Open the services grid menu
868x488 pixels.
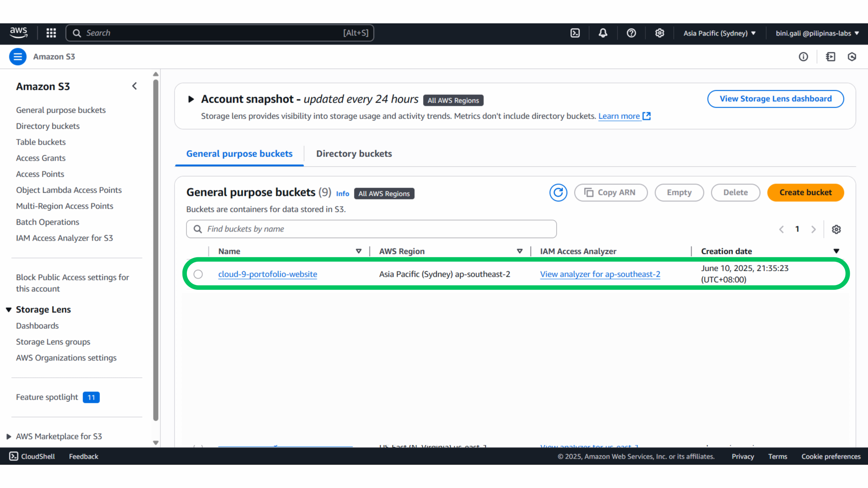[51, 33]
